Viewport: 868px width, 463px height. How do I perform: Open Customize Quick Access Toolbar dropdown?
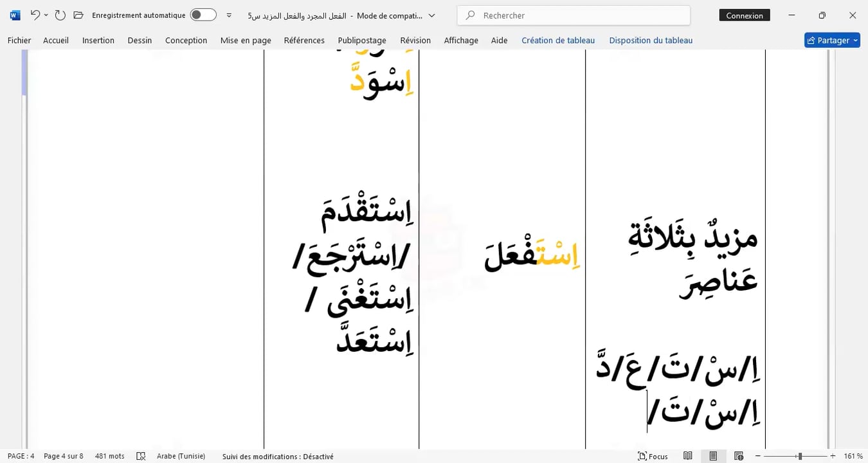pyautogui.click(x=229, y=15)
